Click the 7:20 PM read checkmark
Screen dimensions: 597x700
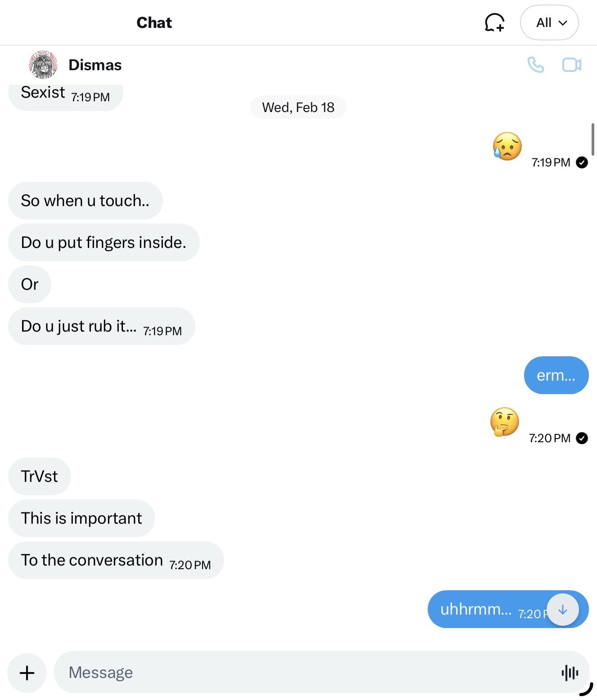[582, 438]
